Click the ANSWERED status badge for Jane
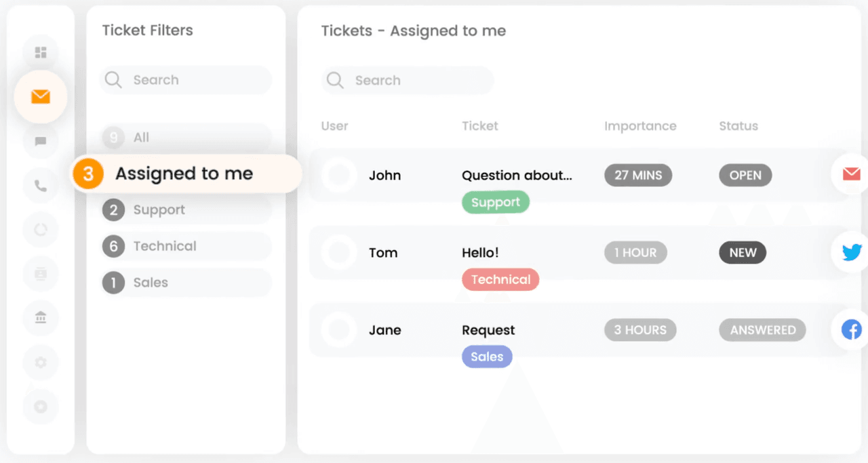Viewport: 868px width, 463px height. pos(762,330)
